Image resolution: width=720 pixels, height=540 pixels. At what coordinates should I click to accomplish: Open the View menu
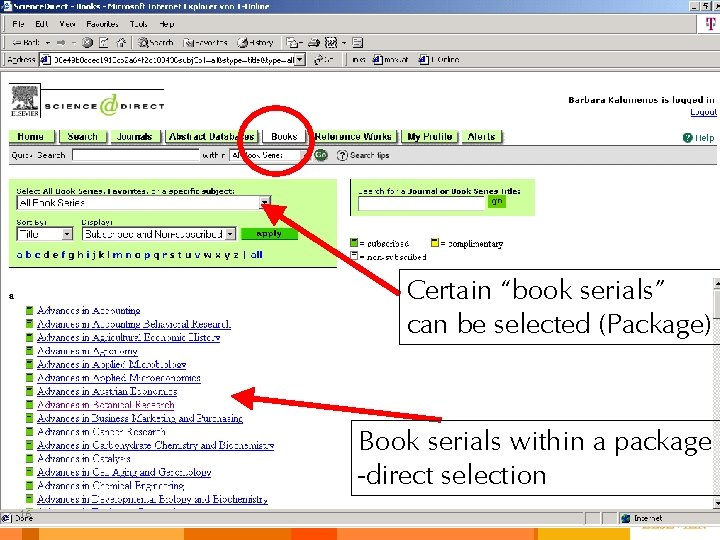tap(67, 24)
